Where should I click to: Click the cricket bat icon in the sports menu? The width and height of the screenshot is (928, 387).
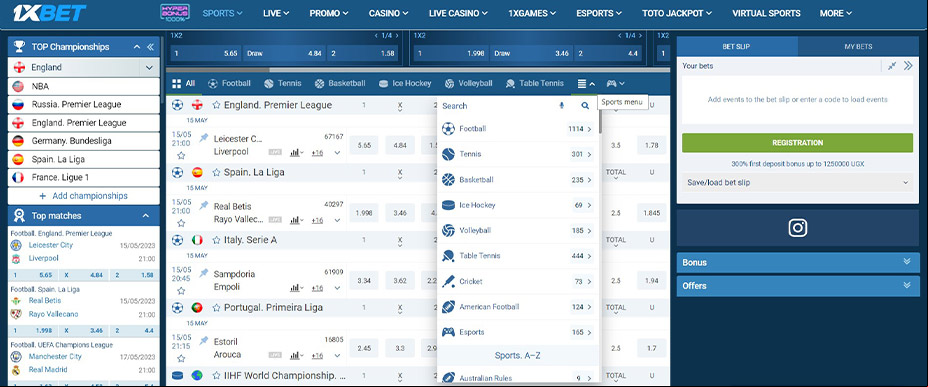448,281
